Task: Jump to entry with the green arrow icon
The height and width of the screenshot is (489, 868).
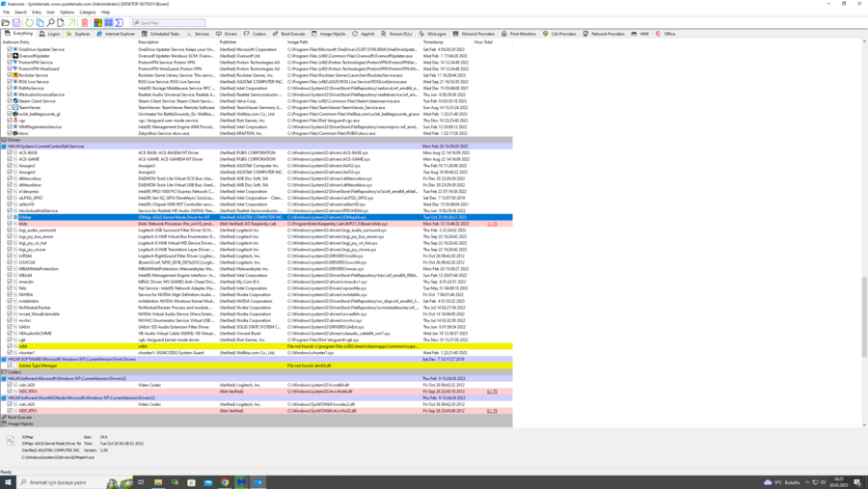Action: pos(71,23)
